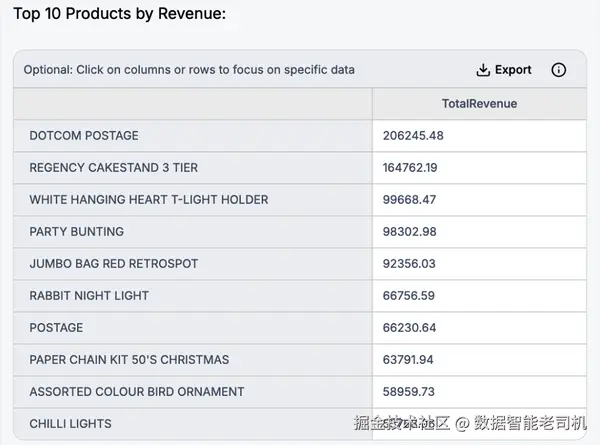Select the DOTCOM POSTAGE row
The image size is (600, 445).
pos(84,136)
